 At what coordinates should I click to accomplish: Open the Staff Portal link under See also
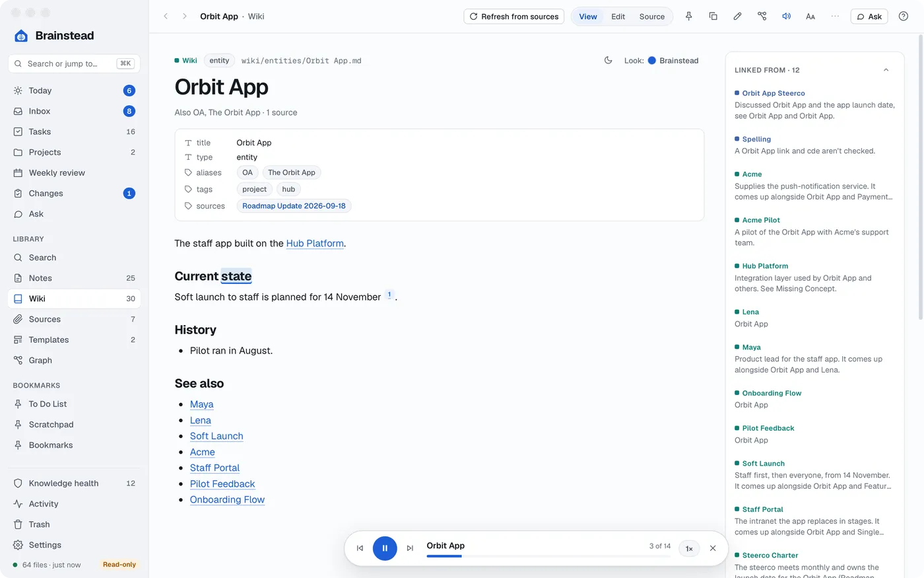pyautogui.click(x=214, y=468)
